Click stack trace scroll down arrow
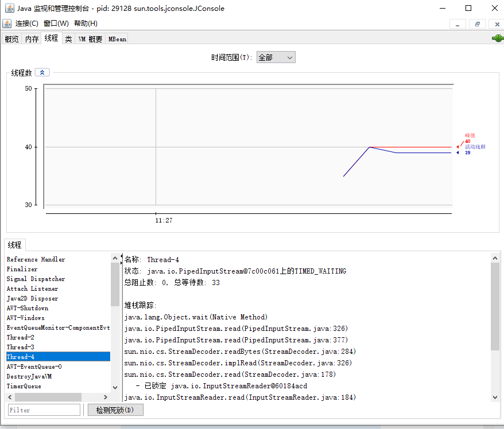This screenshot has height=429, width=504. point(495,397)
